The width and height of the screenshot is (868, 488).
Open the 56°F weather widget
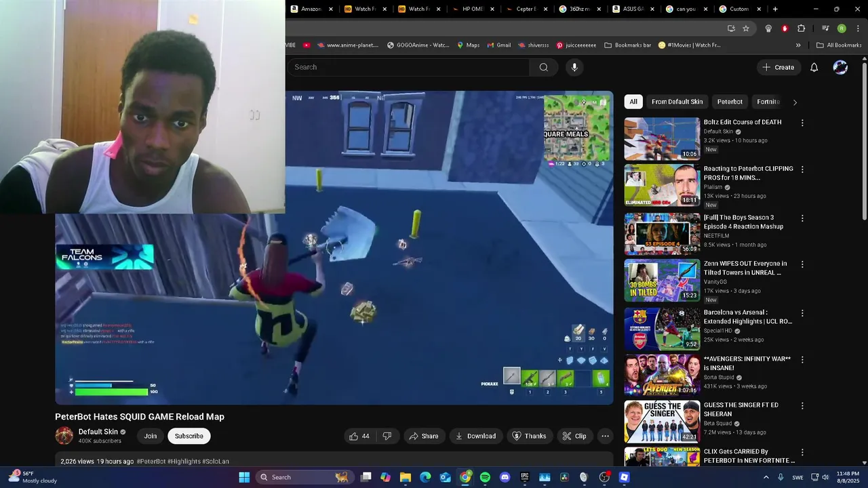[33, 477]
